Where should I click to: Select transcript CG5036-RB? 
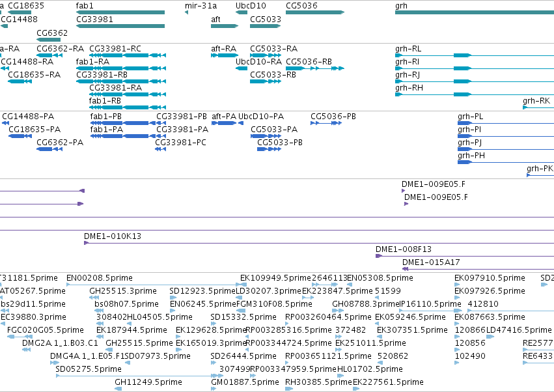tap(315, 68)
